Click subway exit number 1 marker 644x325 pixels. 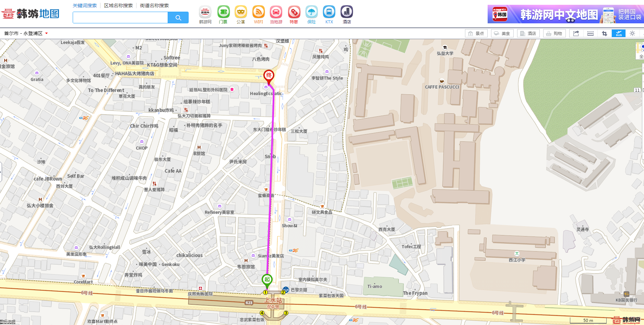point(265,292)
